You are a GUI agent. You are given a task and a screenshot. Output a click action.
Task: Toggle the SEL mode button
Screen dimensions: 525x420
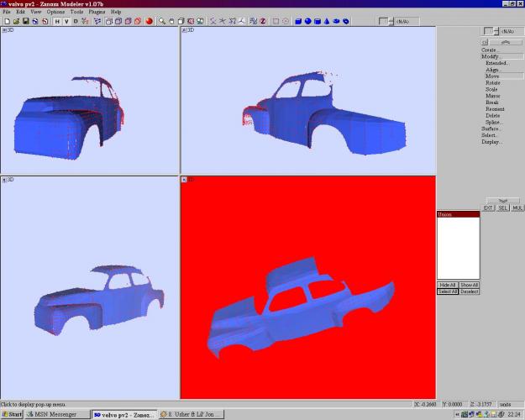[x=502, y=207]
